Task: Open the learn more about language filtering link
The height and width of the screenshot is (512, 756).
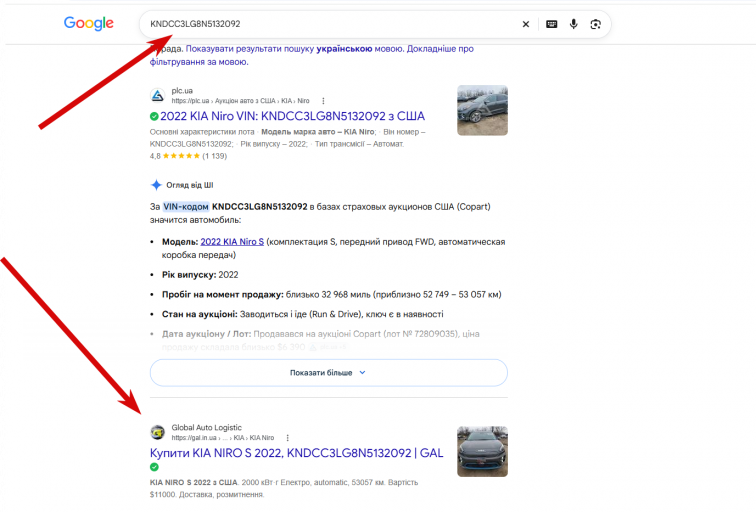Action: 311,55
